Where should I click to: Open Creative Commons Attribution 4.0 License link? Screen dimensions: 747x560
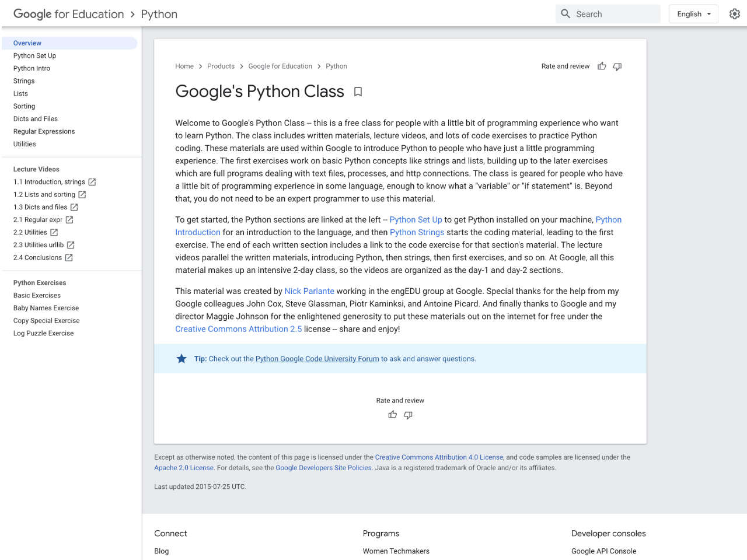click(x=439, y=457)
